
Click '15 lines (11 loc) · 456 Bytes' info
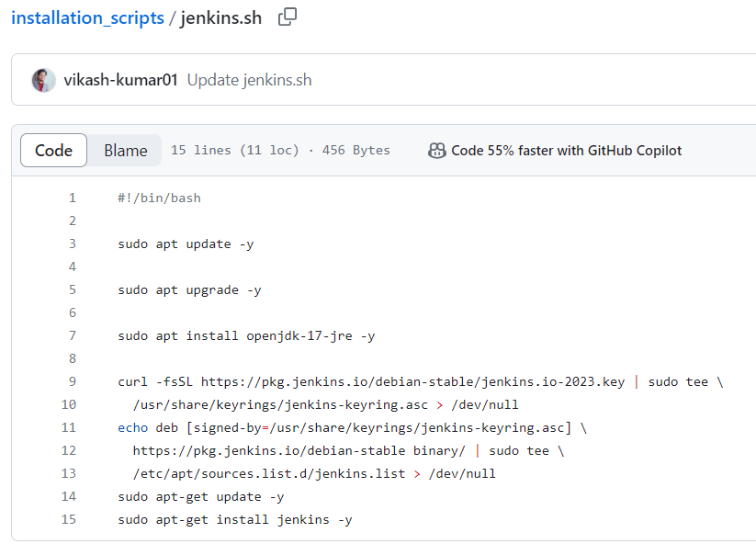coord(280,151)
